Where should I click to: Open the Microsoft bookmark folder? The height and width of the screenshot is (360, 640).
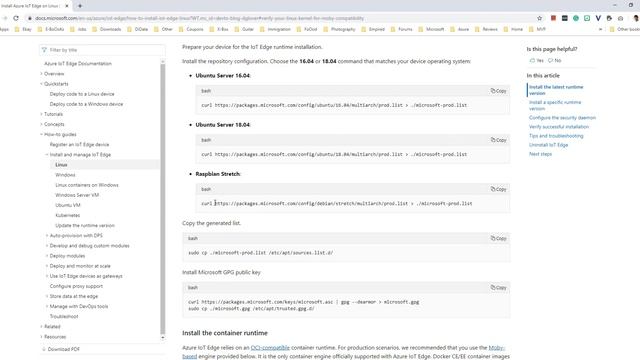click(x=431, y=29)
